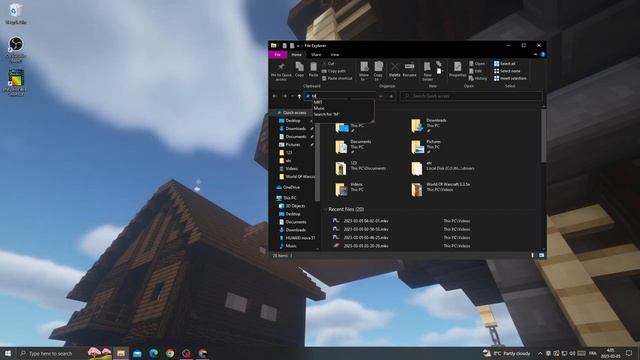Image resolution: width=640 pixels, height=360 pixels.
Task: Click the address bar field
Action: pyautogui.click(x=341, y=96)
